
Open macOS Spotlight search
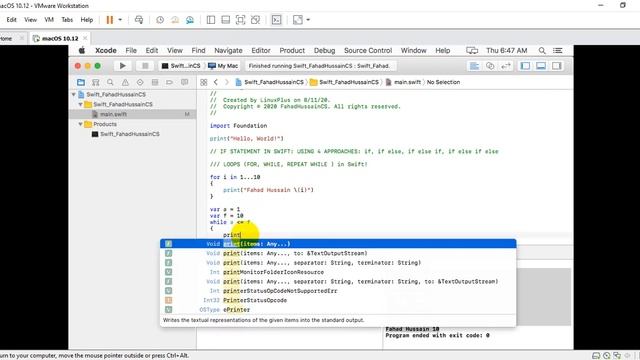(542, 51)
